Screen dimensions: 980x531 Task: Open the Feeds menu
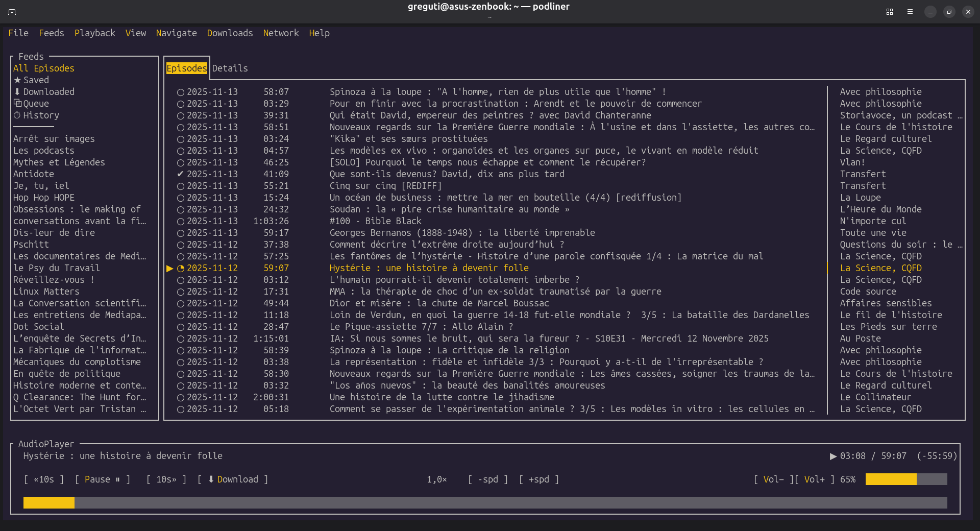52,33
